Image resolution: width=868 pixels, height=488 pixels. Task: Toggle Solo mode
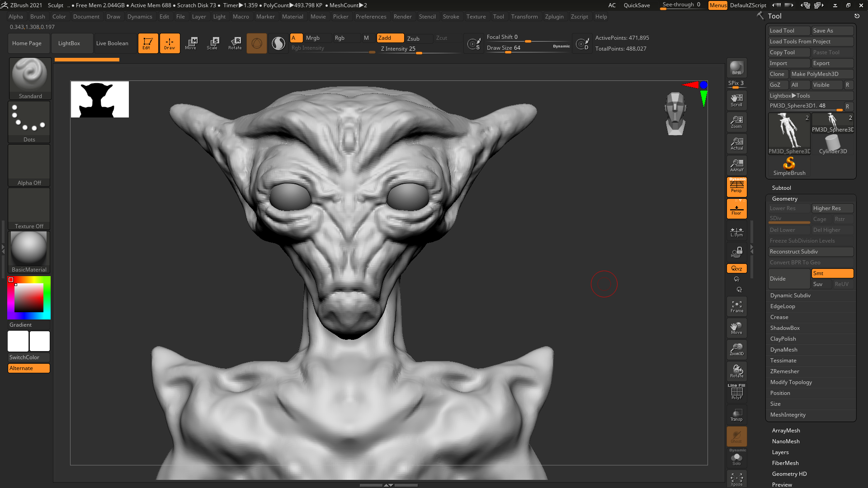736,458
